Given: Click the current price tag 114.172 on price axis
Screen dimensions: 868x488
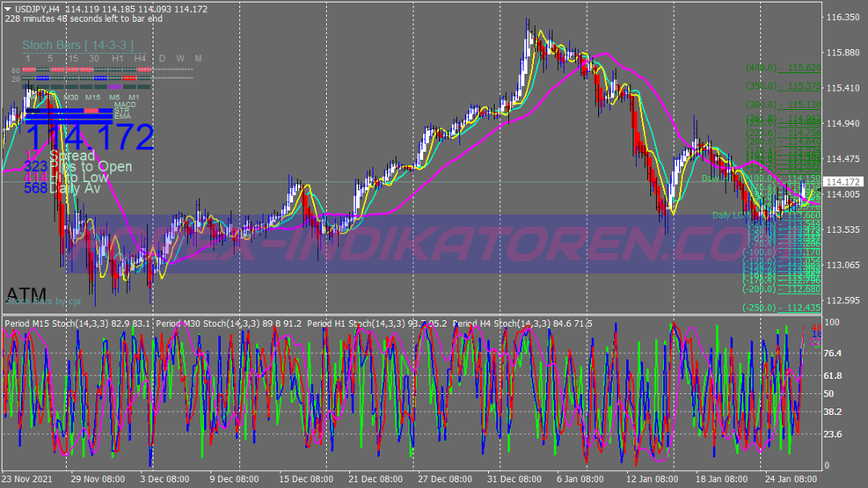Looking at the screenshot, I should (843, 182).
